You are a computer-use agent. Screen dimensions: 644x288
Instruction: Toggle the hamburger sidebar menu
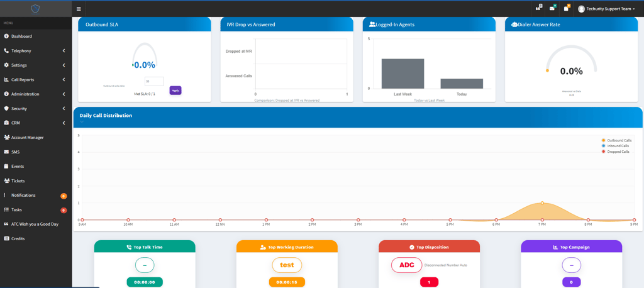click(79, 9)
